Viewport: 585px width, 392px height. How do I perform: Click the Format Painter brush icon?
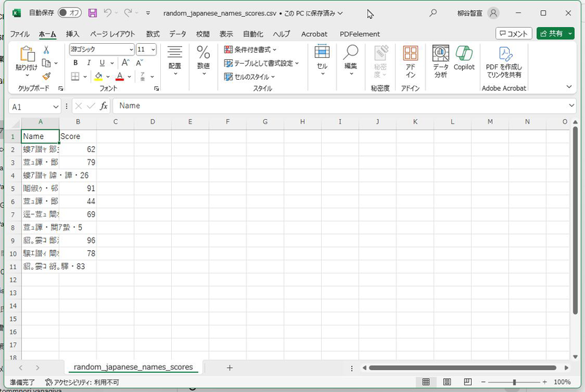tap(46, 76)
